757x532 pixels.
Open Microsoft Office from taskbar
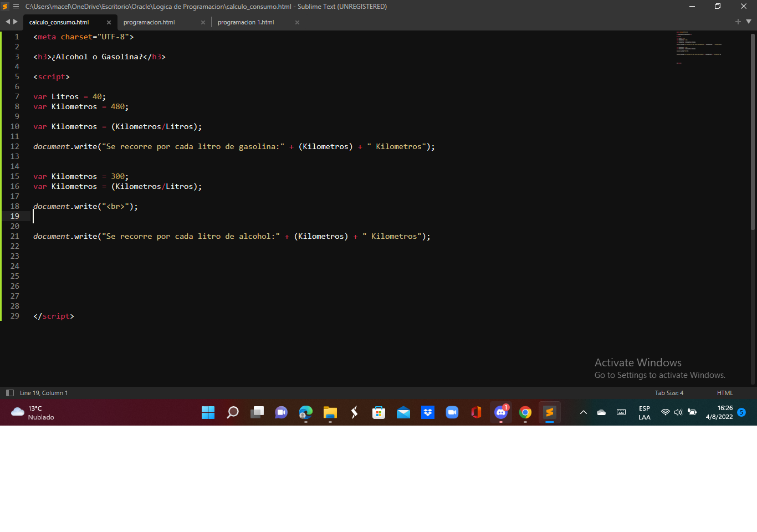pos(477,412)
